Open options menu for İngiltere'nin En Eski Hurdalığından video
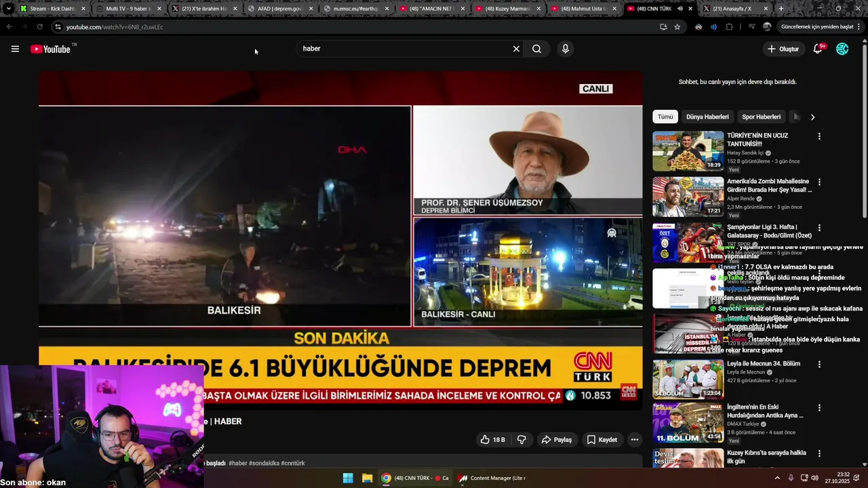 pyautogui.click(x=819, y=408)
